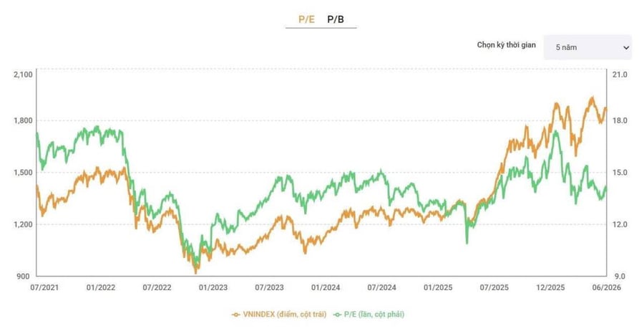Viewport: 644px width, 331px height.
Task: Click the 06/2026 x-axis label
Action: (607, 287)
